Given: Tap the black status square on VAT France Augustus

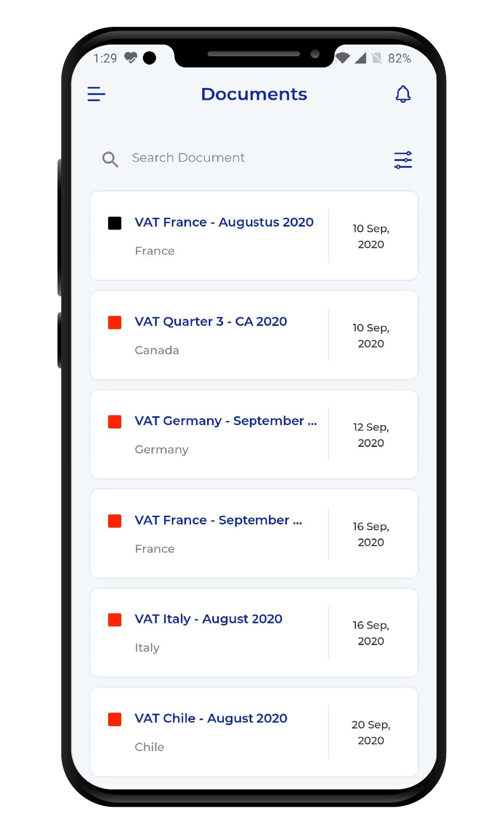Looking at the screenshot, I should 114,223.
